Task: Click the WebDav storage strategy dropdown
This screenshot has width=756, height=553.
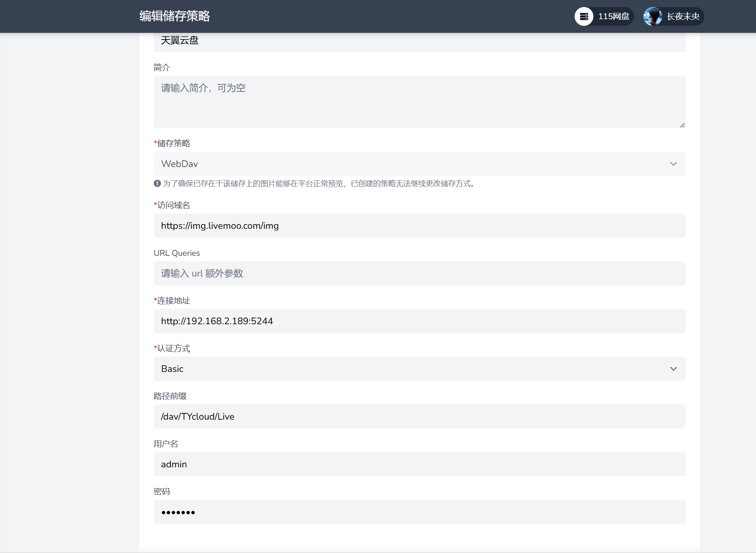Action: 420,164
